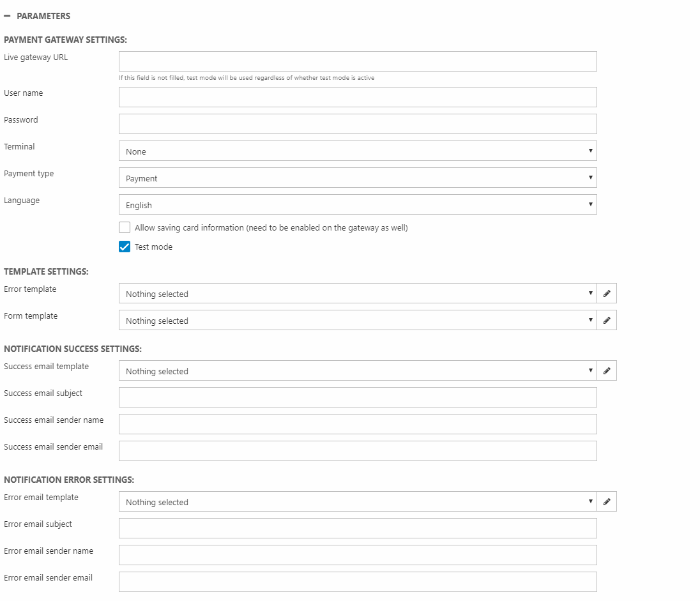Click the edit pencil for Form template
The width and height of the screenshot is (700, 601).
point(607,321)
